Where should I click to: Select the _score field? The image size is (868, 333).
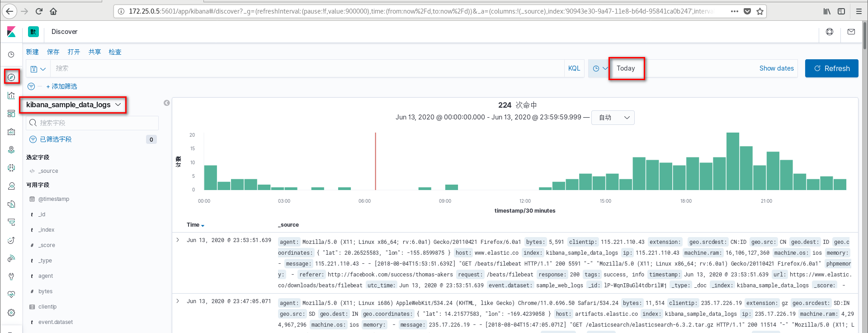click(47, 245)
